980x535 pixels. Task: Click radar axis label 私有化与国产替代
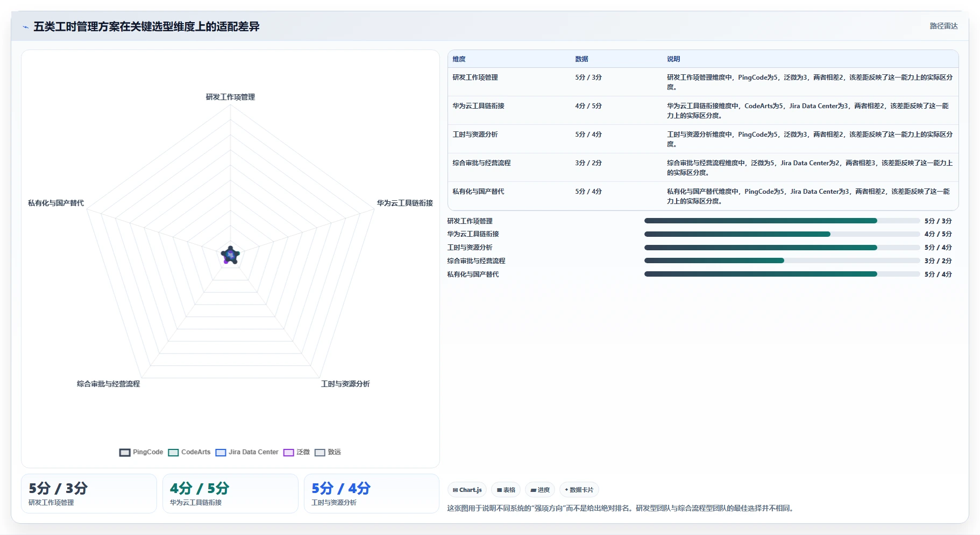pos(56,203)
